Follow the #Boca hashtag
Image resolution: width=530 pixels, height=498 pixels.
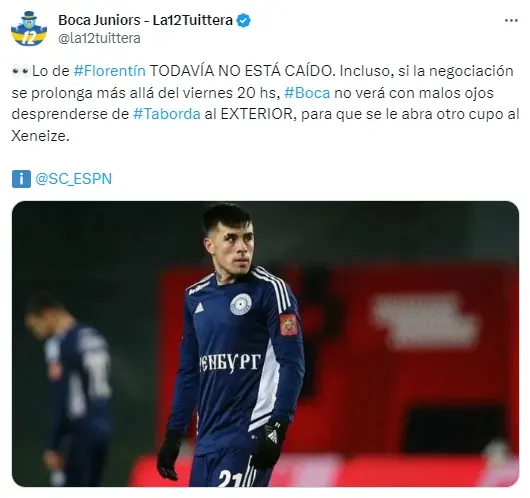tap(307, 93)
